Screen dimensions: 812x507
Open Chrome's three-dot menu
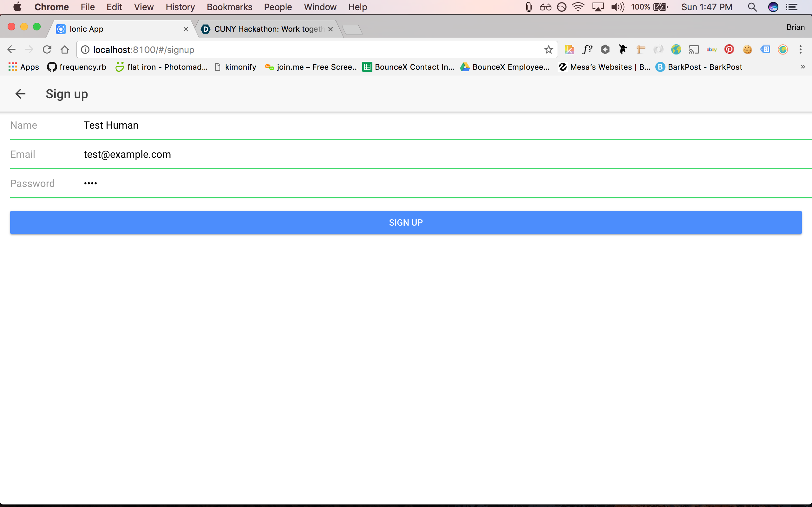coord(800,50)
